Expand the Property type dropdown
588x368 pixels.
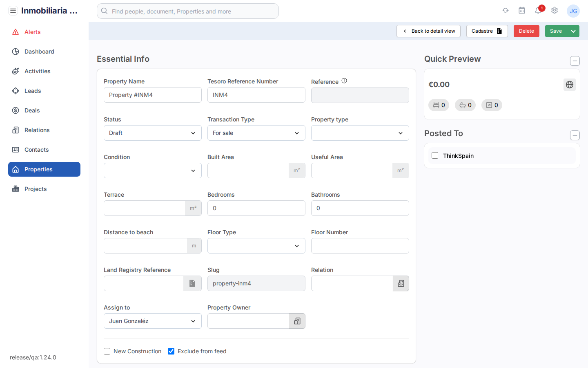[360, 133]
